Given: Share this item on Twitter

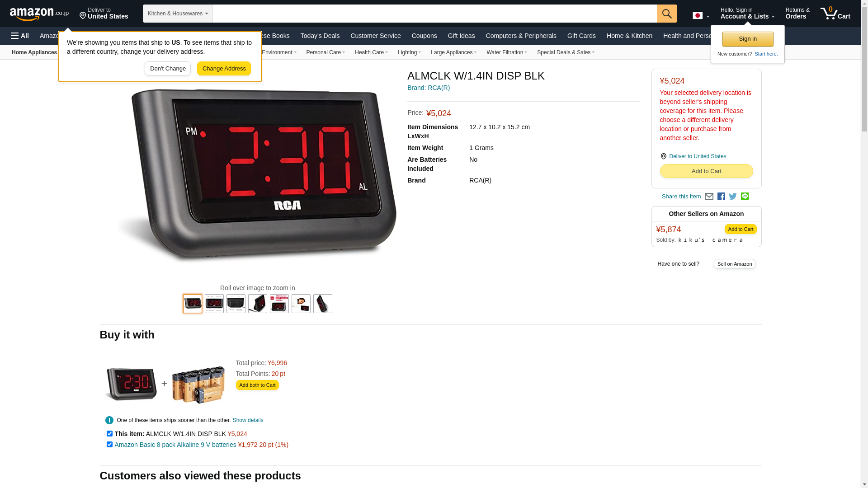Looking at the screenshot, I should pyautogui.click(x=733, y=197).
